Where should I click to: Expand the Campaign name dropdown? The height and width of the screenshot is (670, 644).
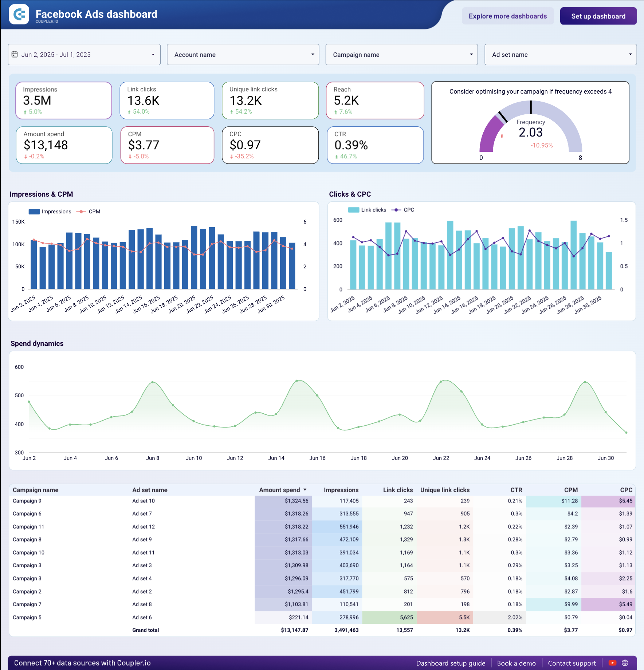point(401,54)
